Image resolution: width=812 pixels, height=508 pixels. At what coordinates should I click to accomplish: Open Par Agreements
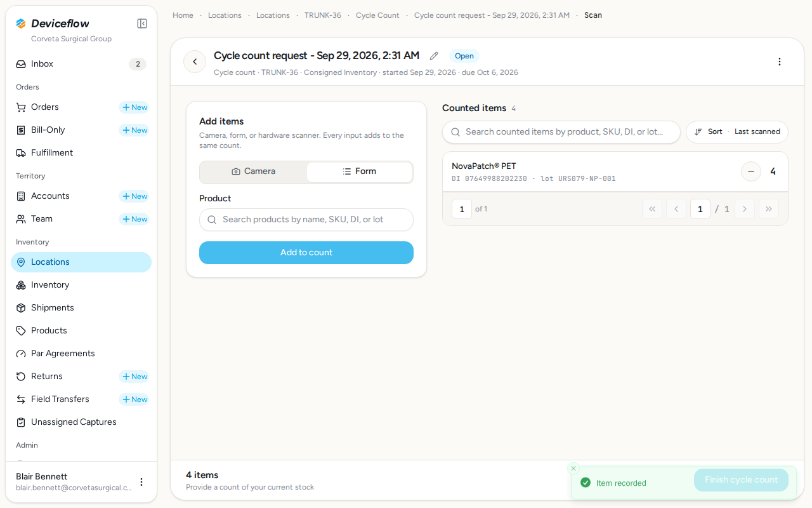tap(81, 354)
